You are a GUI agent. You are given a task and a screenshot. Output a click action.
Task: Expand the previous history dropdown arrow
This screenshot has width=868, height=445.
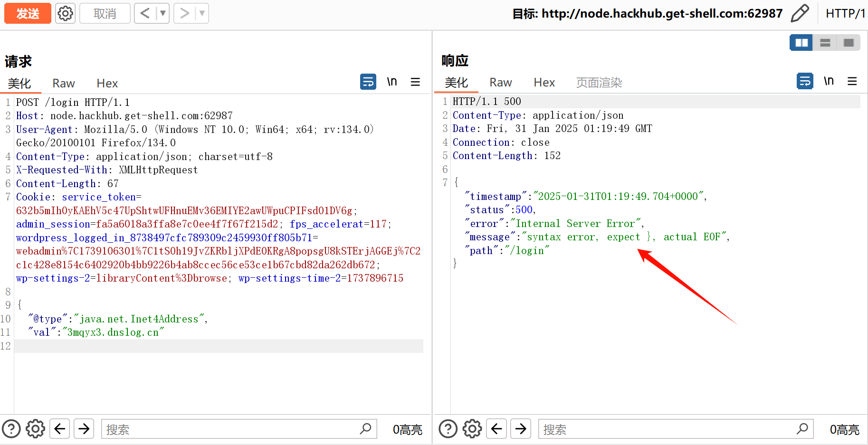(162, 13)
